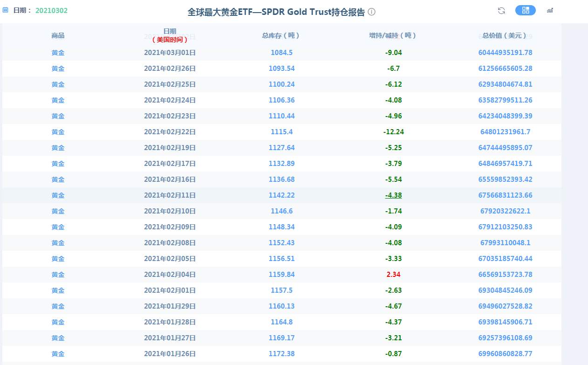Screen dimensions: 588x365
Task: Click change value -4.96
Action: (x=393, y=116)
